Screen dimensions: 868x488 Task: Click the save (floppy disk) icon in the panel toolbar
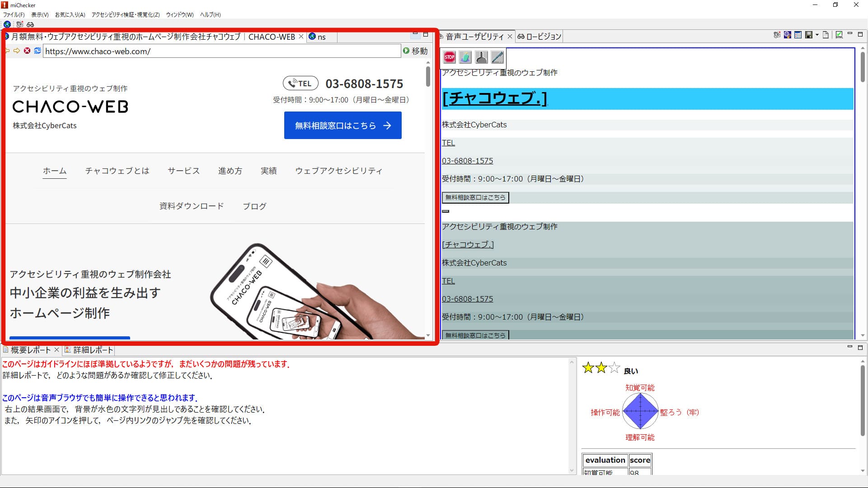pos(808,35)
